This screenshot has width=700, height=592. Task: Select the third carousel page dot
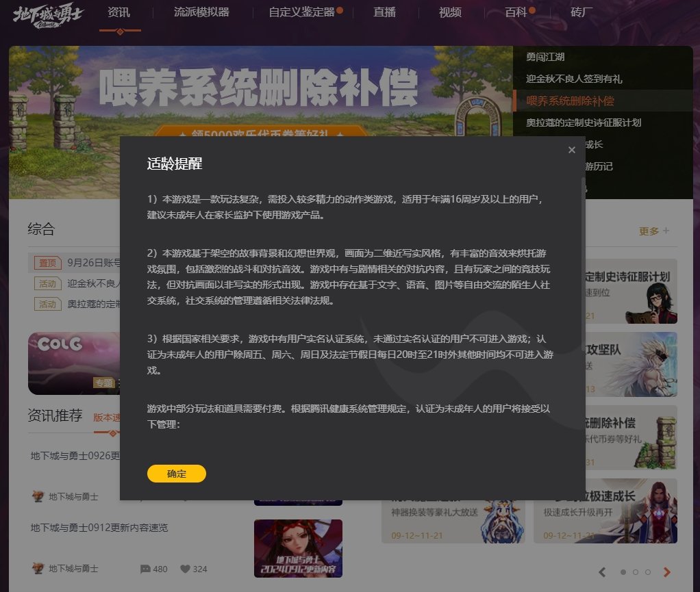(x=648, y=572)
